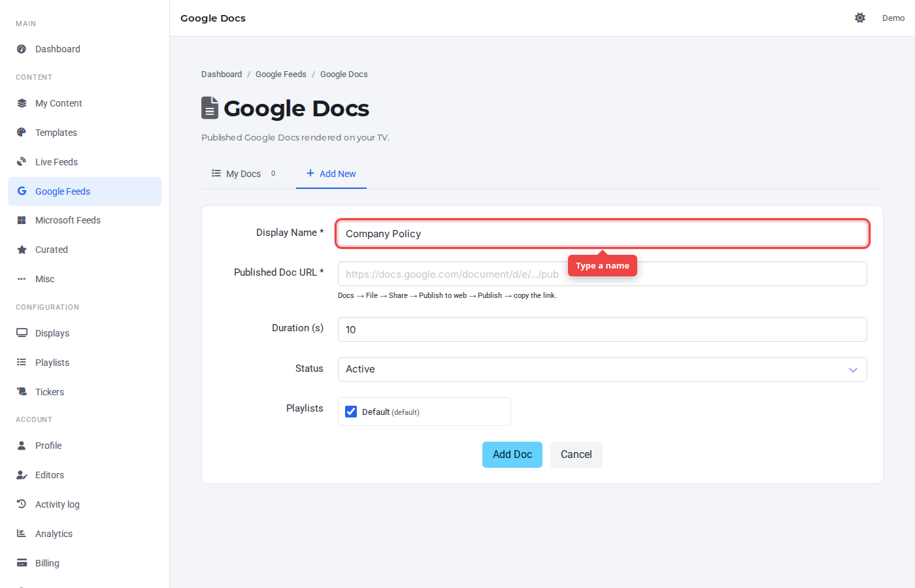The height and width of the screenshot is (588, 915).
Task: Click the Misc three-dots icon
Action: (x=22, y=279)
